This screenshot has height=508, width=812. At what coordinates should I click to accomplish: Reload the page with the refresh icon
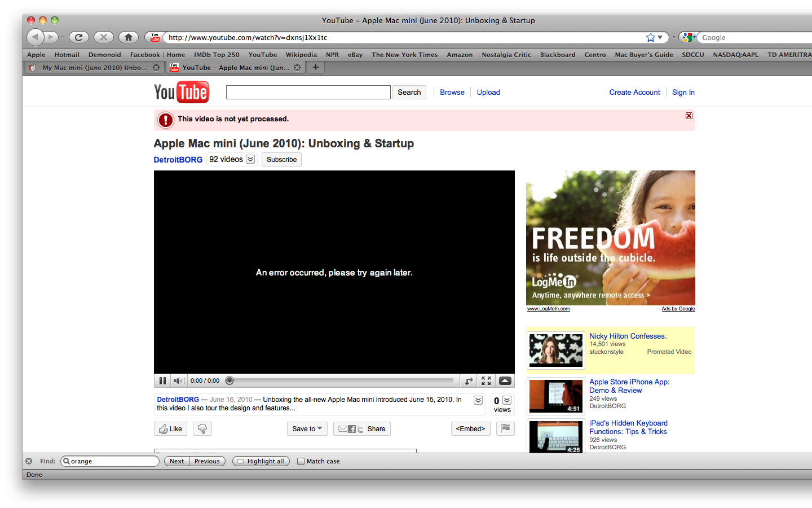pyautogui.click(x=78, y=37)
